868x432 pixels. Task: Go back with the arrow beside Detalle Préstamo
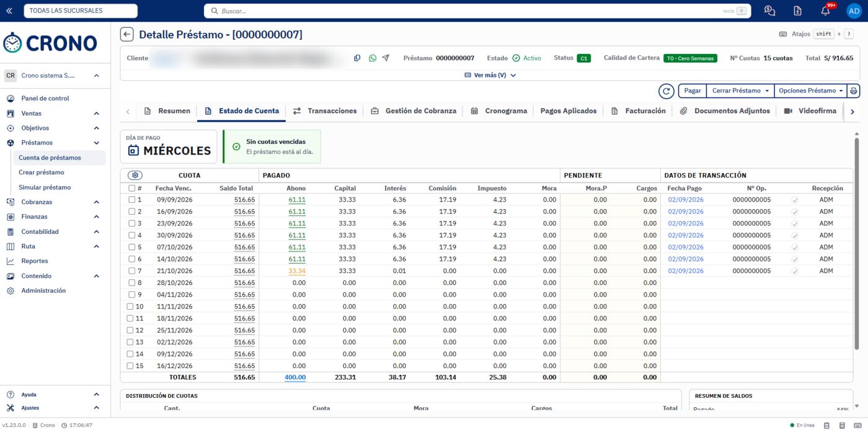click(126, 35)
